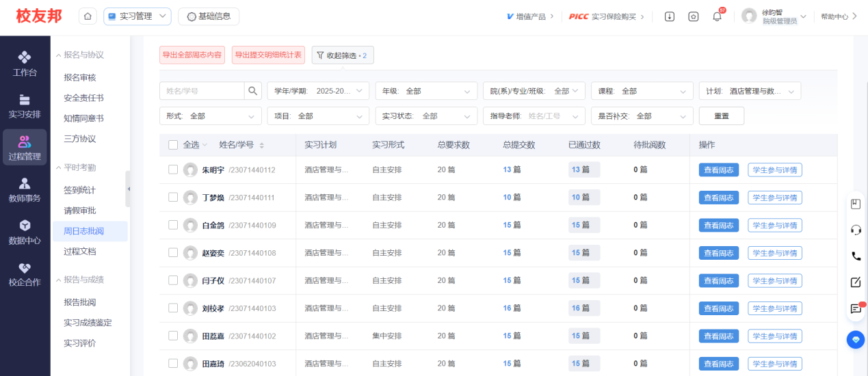The width and height of the screenshot is (868, 376).
Task: Expand the 年级 dropdown filter
Action: 426,91
